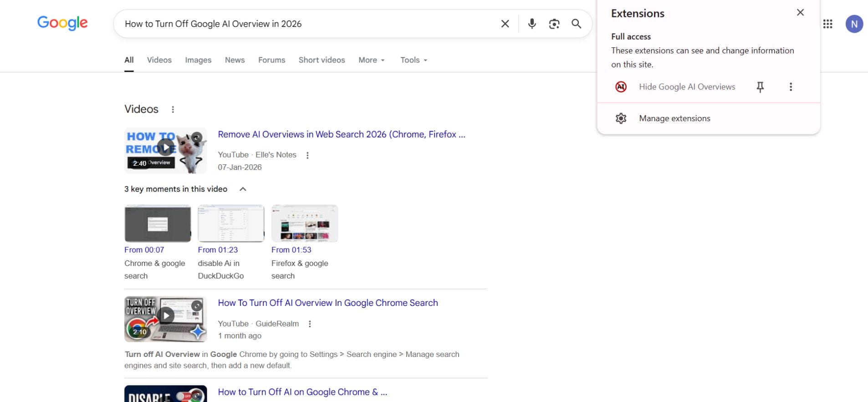Play the TURN OFF OVERVIEW video thumbnail
Viewport: 868px width, 402px height.
coord(165,319)
